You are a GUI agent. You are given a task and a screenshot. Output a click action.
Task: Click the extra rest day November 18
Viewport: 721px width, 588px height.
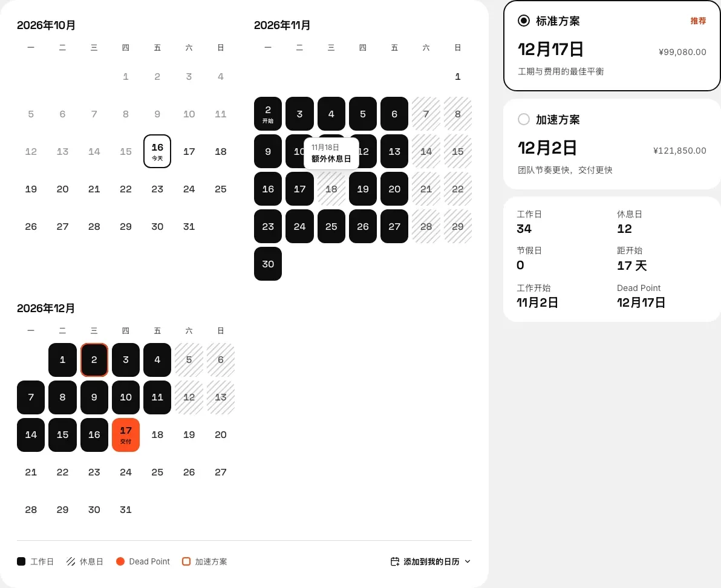pyautogui.click(x=331, y=189)
